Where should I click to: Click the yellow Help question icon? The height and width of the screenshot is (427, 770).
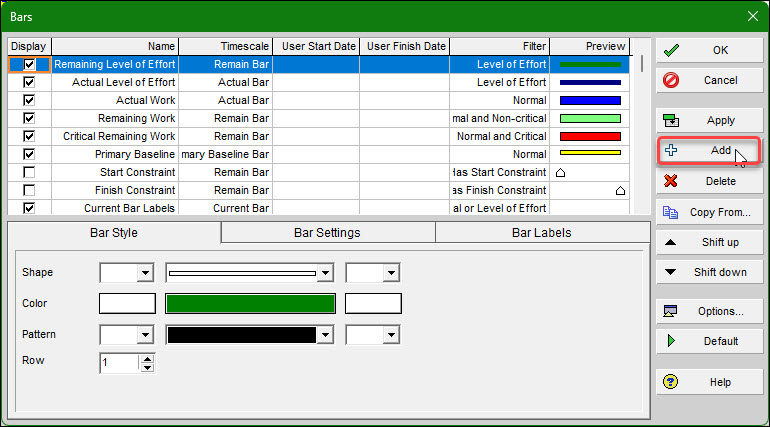click(x=670, y=381)
